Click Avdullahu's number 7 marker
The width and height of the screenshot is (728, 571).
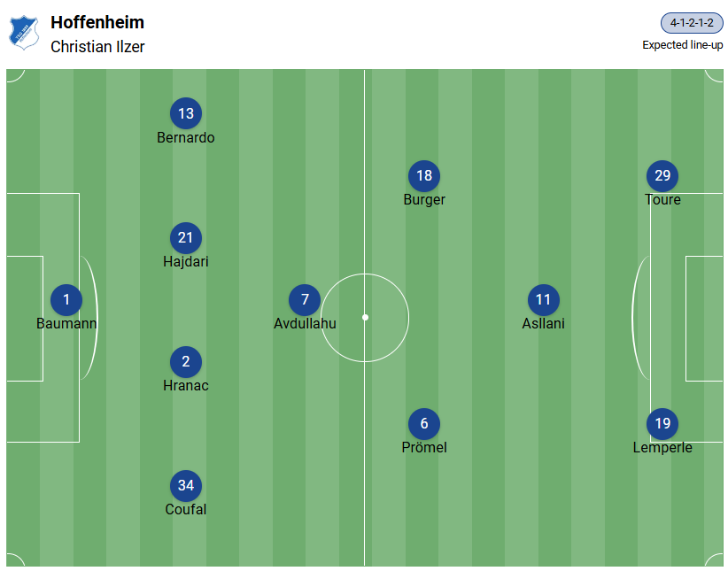click(305, 300)
